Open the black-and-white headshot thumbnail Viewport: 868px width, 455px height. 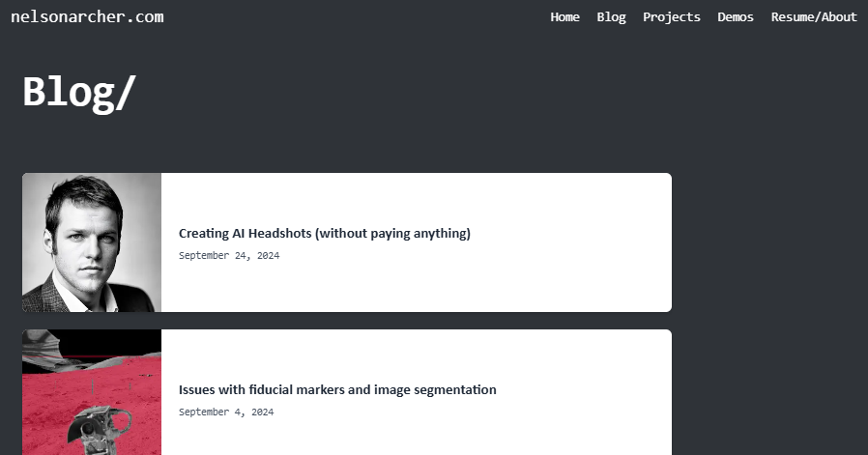click(92, 242)
